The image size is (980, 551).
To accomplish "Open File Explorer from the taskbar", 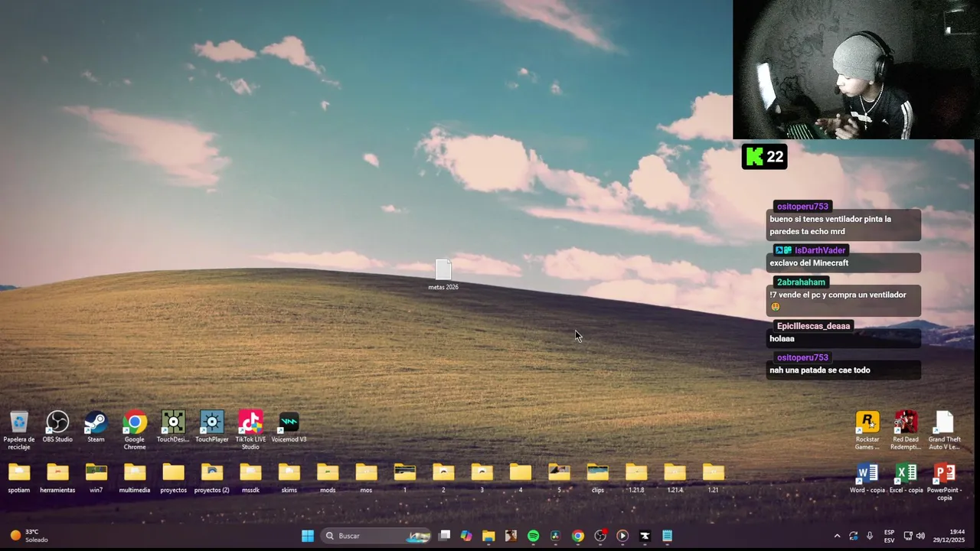I will (488, 536).
